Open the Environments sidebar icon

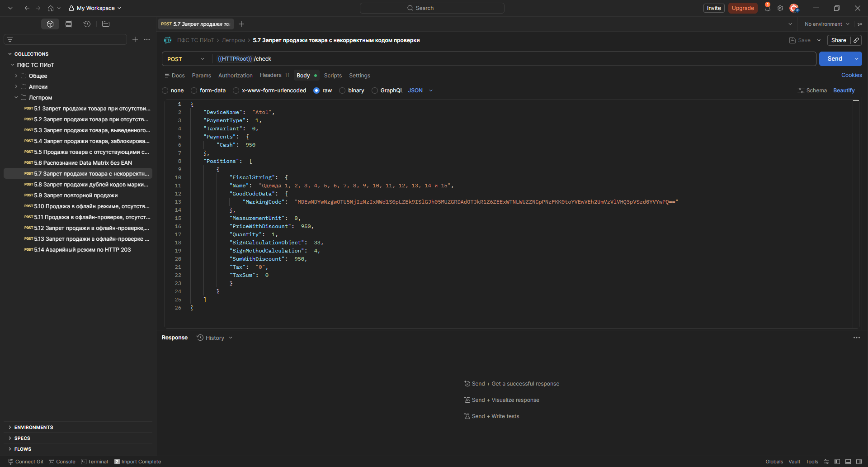pos(69,24)
